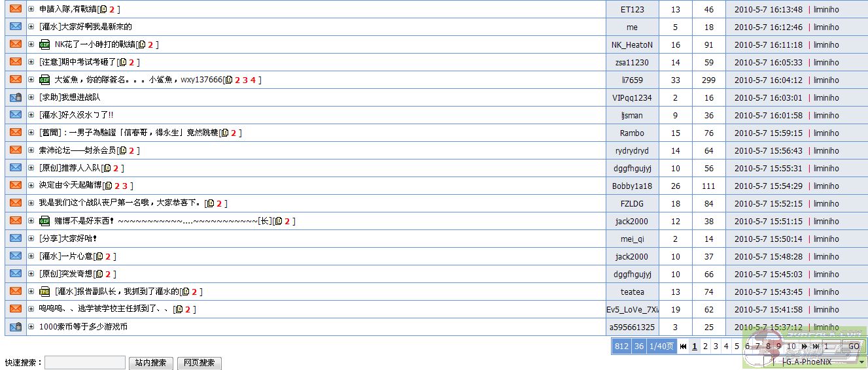Go to page 2 of the thread list
Screen dimensions: 868x370
705,346
